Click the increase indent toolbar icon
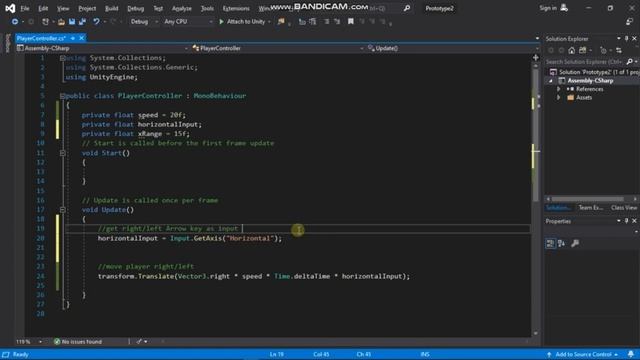This screenshot has width=640, height=360. point(313,22)
